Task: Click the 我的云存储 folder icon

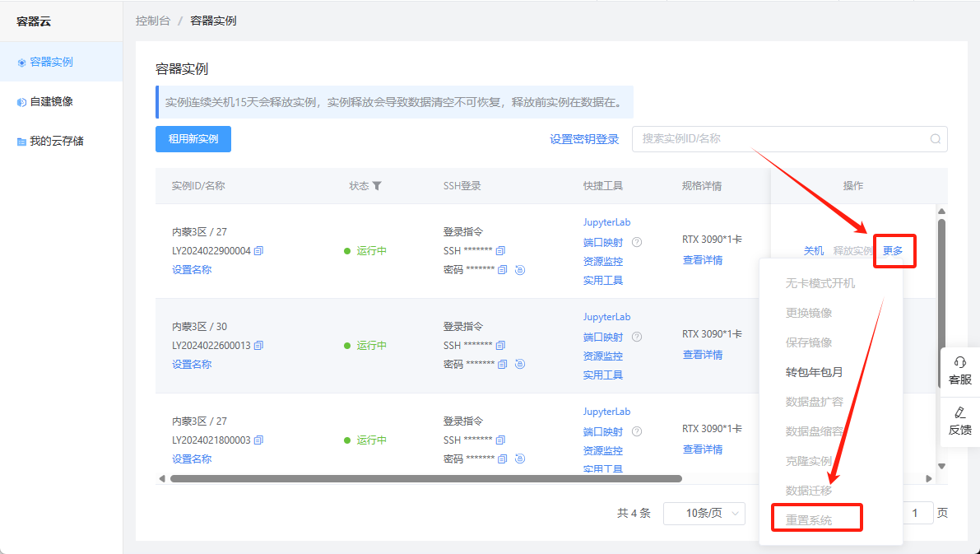Action: coord(21,142)
